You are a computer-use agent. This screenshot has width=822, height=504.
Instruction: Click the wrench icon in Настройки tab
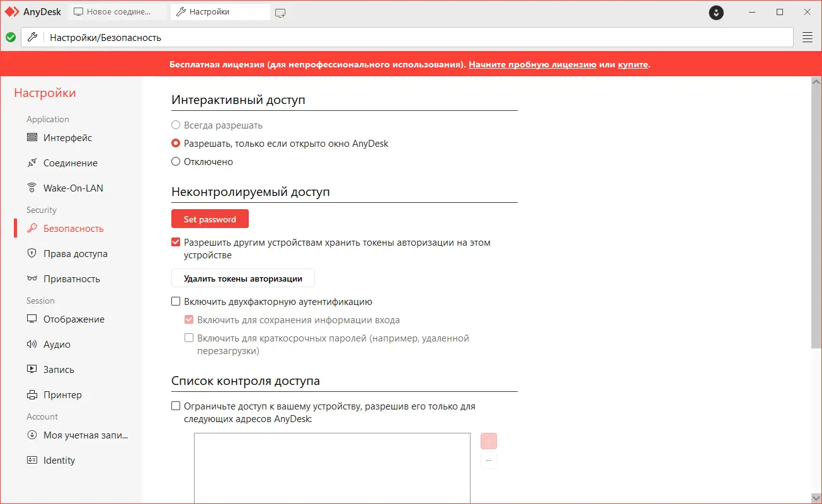point(181,11)
